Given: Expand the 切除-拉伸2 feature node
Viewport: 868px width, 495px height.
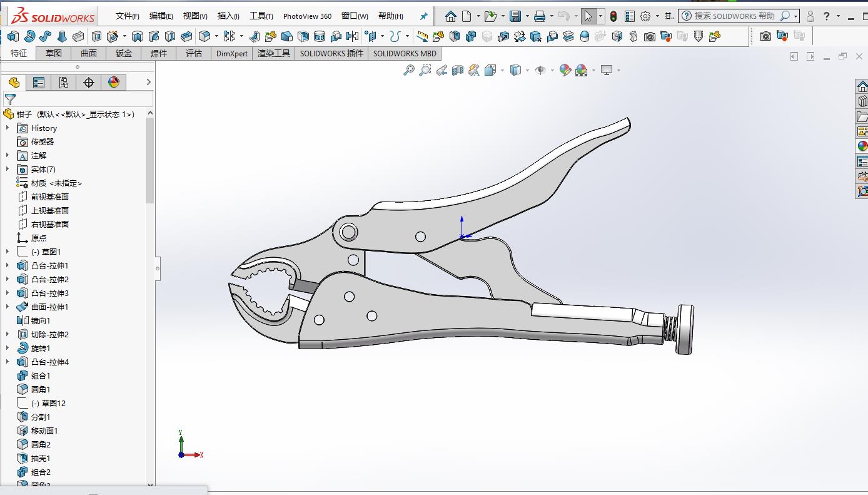Looking at the screenshot, I should tap(8, 334).
